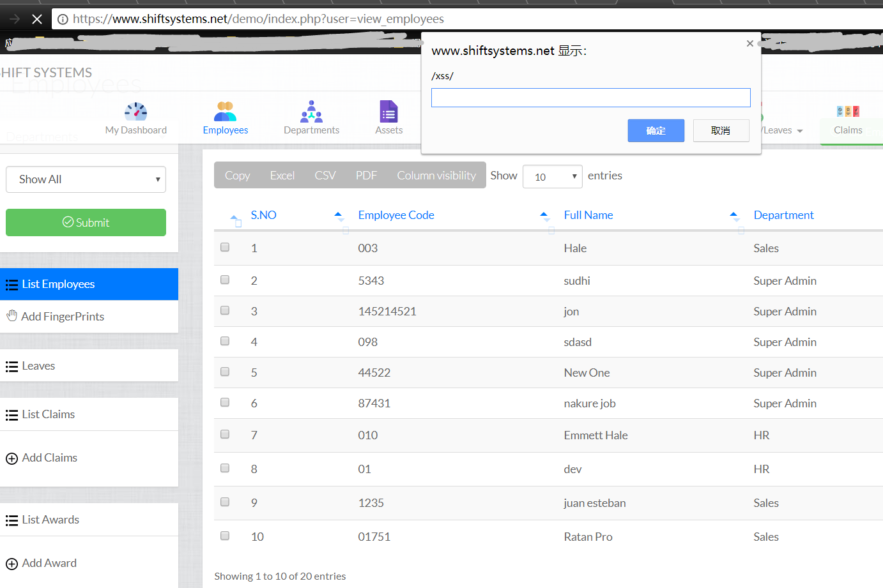Image resolution: width=883 pixels, height=588 pixels.
Task: Click the hand icon beside Add FingerPrints
Action: [12, 315]
